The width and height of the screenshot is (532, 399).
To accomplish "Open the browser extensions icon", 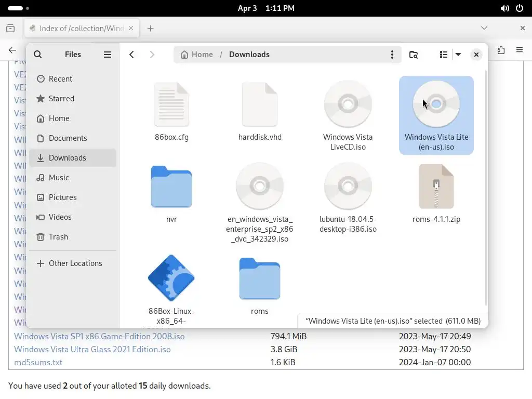I will (x=501, y=50).
